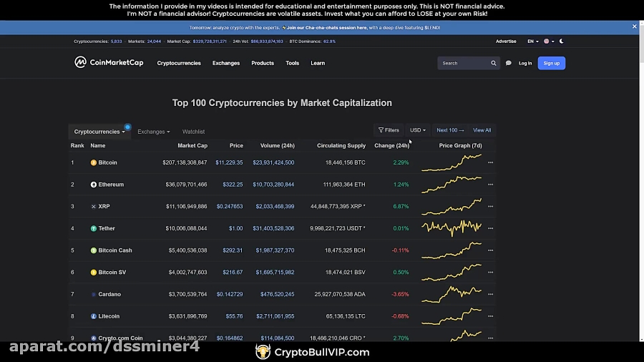Screen dimensions: 644x362
Task: Expand the Exchanges table dropdown
Action: 154,132
